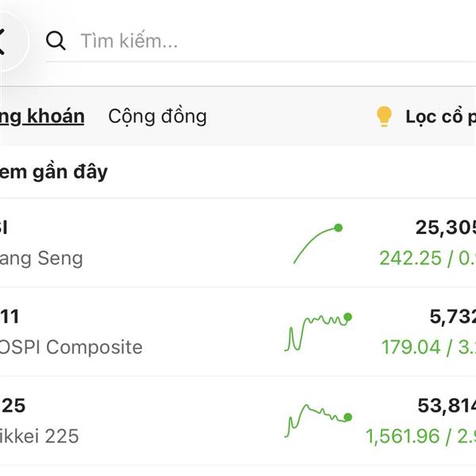Open the Hang Seng sparkline chart
Viewport: 476px width, 476px height.
pyautogui.click(x=317, y=244)
